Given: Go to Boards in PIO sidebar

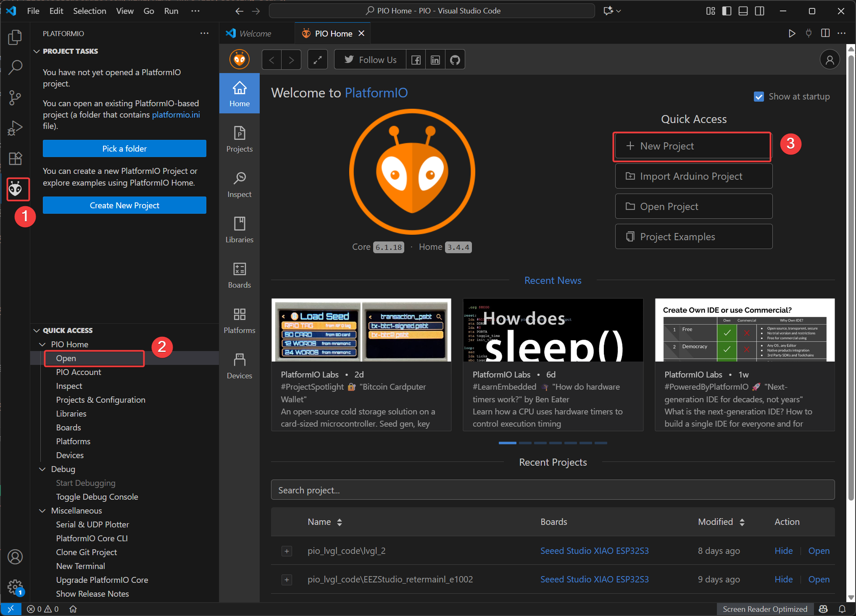Looking at the screenshot, I should (x=239, y=275).
